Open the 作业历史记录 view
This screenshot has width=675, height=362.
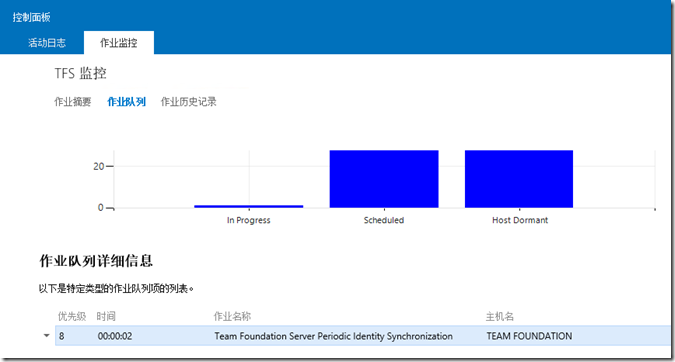(x=189, y=102)
